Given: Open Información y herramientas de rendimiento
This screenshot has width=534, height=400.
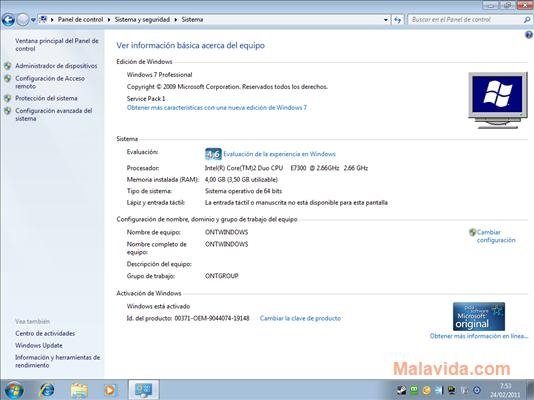Looking at the screenshot, I should [x=57, y=361].
